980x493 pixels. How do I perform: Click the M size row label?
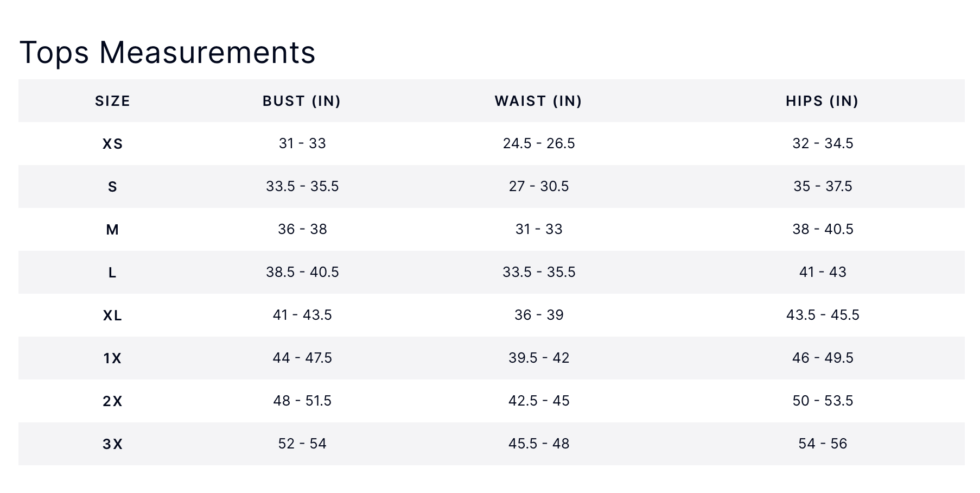(112, 230)
